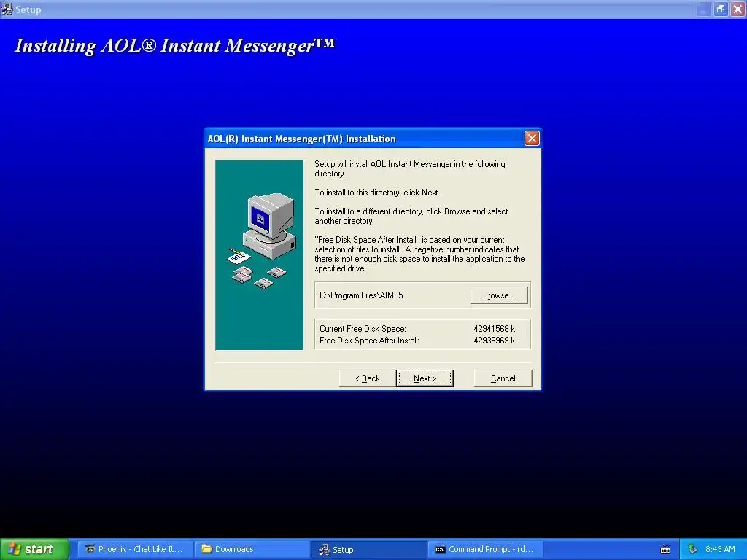This screenshot has height=560, width=747.
Task: Click the keyboard icon in the taskbar
Action: (665, 550)
